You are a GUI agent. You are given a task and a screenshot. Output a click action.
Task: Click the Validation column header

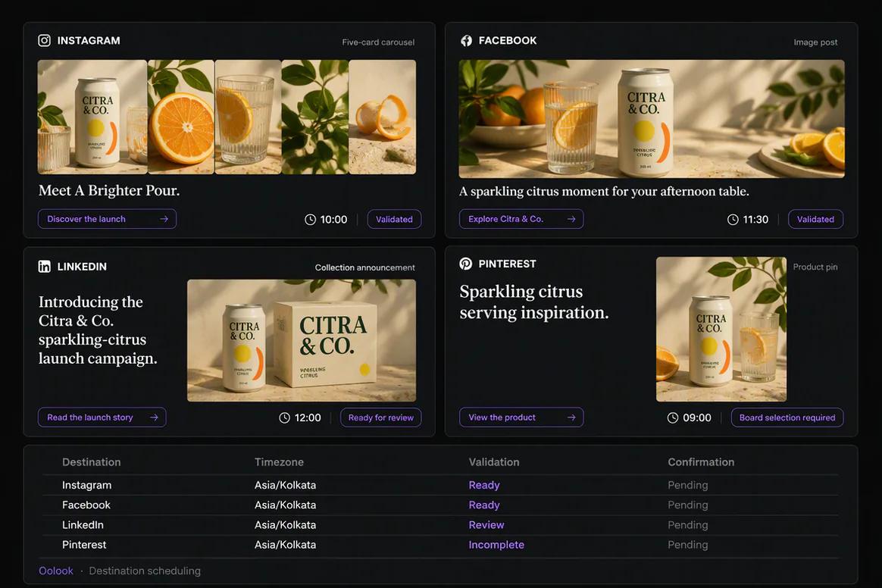[494, 462]
